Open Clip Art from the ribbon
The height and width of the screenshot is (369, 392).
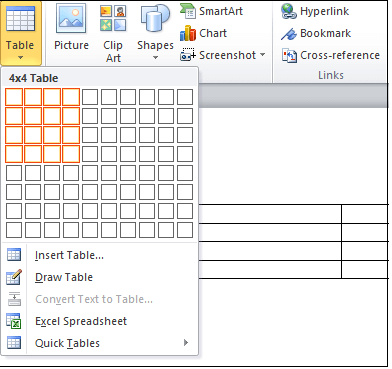click(113, 33)
